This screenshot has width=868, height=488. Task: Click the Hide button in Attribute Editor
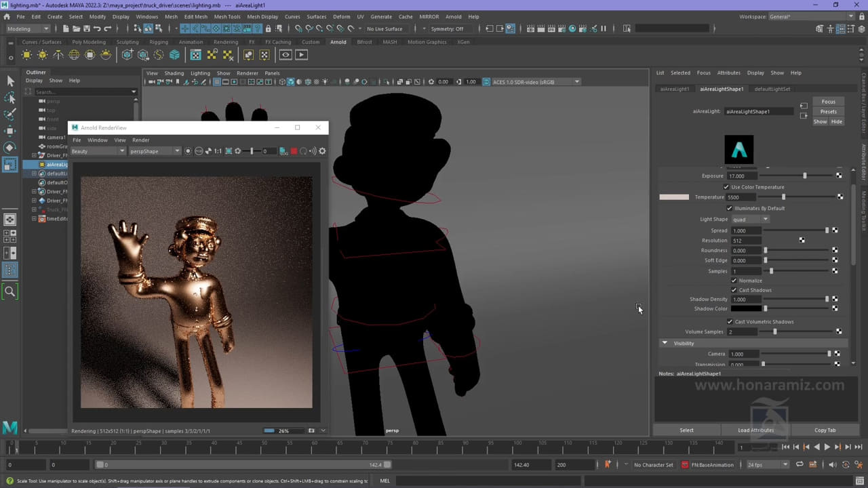[x=837, y=121]
